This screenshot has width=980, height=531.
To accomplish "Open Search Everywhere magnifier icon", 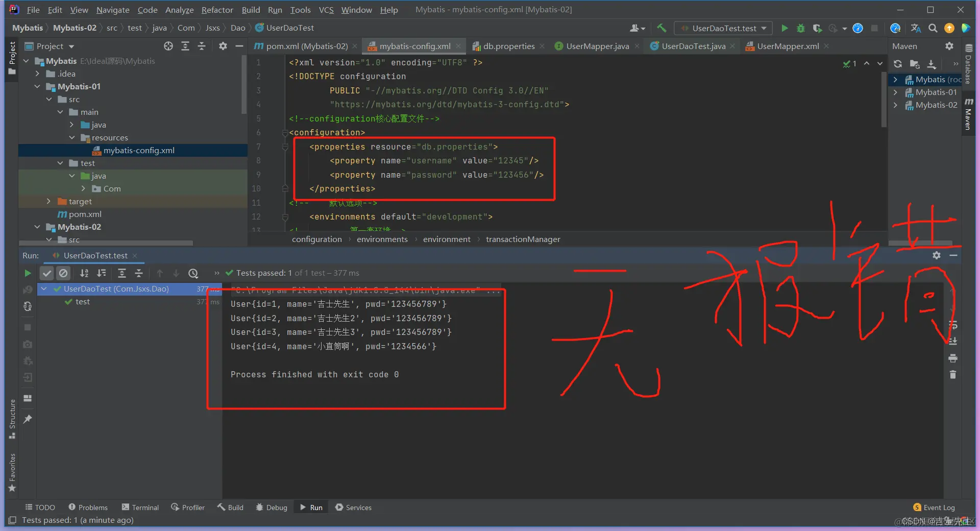I will (x=933, y=28).
